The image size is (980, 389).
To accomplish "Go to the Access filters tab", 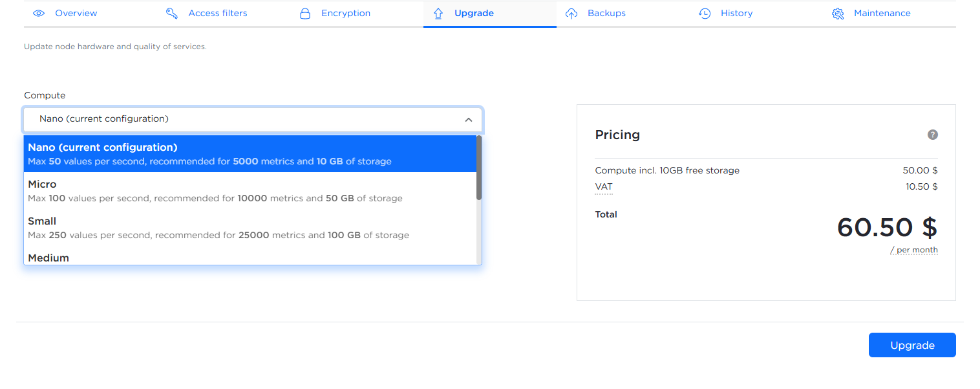I will [x=217, y=13].
